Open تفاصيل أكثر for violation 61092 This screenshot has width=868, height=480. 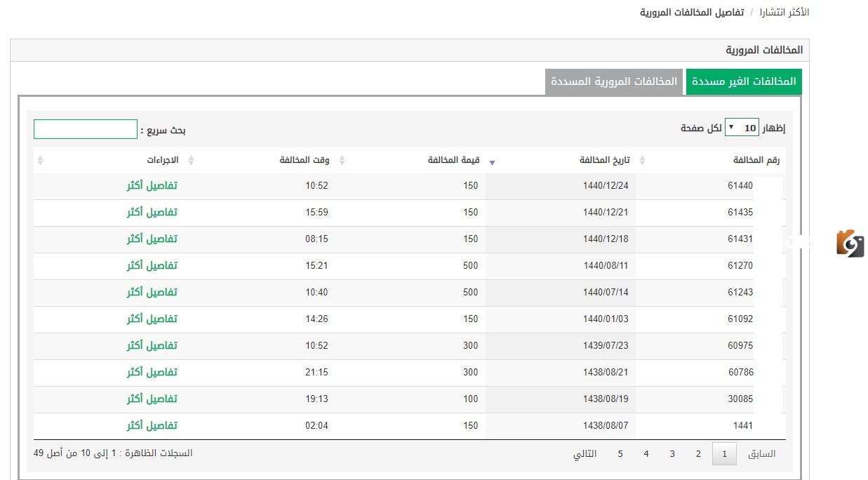pyautogui.click(x=152, y=319)
